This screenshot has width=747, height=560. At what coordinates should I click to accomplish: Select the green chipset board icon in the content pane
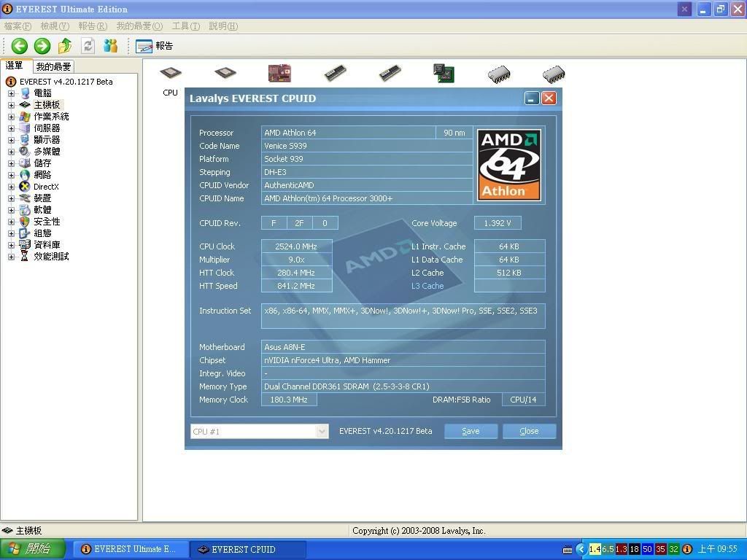(x=444, y=73)
